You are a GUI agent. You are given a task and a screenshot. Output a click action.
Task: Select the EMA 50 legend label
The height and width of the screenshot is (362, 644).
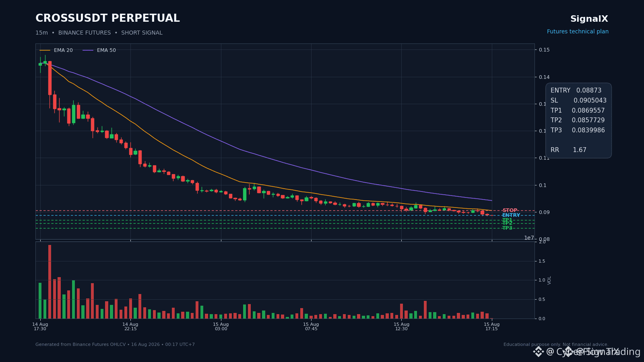(106, 50)
